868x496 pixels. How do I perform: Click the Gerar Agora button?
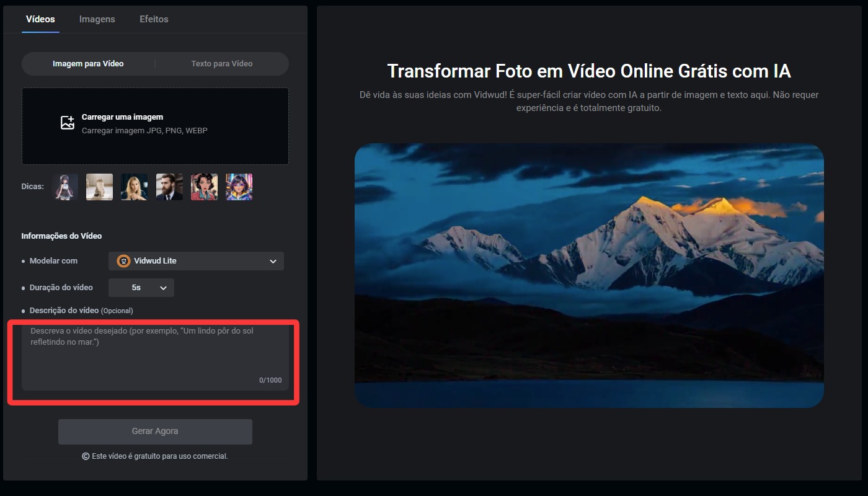click(x=154, y=432)
